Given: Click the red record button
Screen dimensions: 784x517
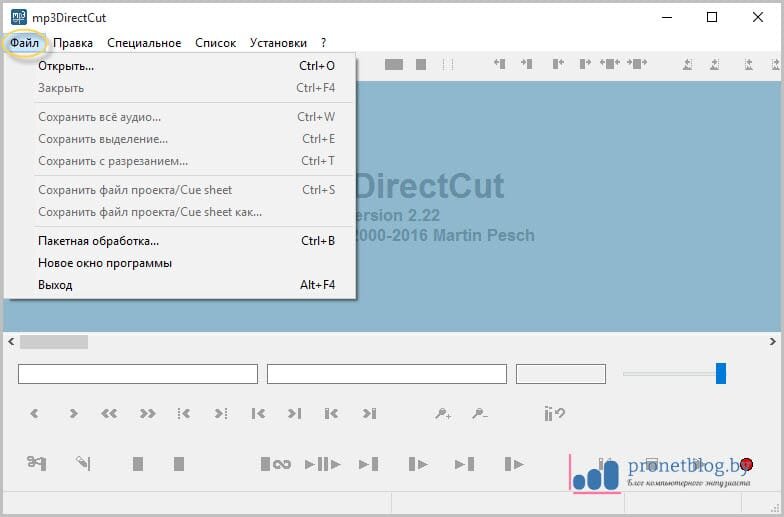Looking at the screenshot, I should (746, 464).
